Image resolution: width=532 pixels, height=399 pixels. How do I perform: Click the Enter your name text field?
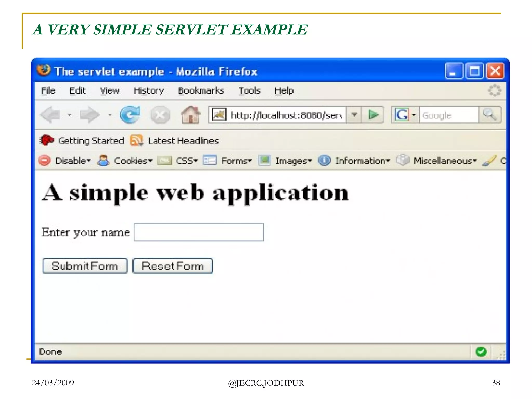click(x=198, y=232)
